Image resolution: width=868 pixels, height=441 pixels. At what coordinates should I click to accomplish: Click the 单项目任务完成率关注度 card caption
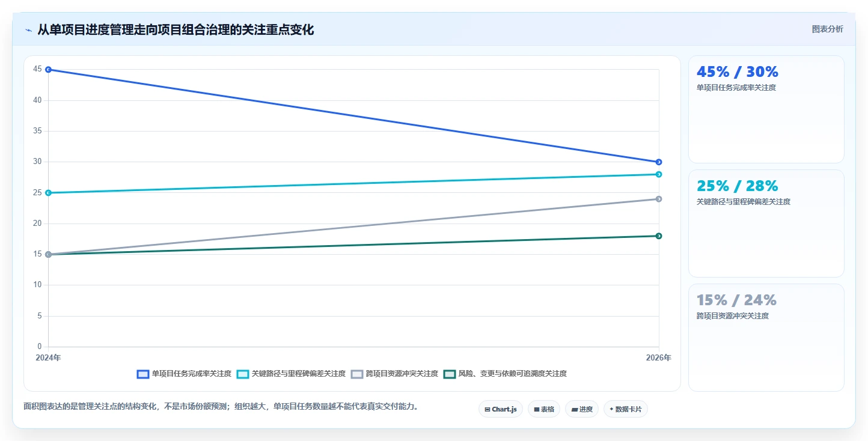[736, 88]
